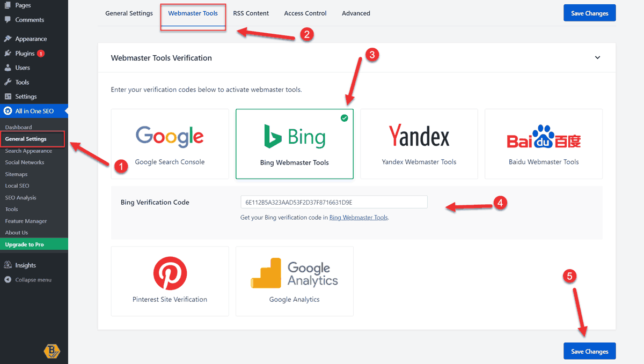
Task: Click Upgrade to Pro in sidebar
Action: [22, 243]
